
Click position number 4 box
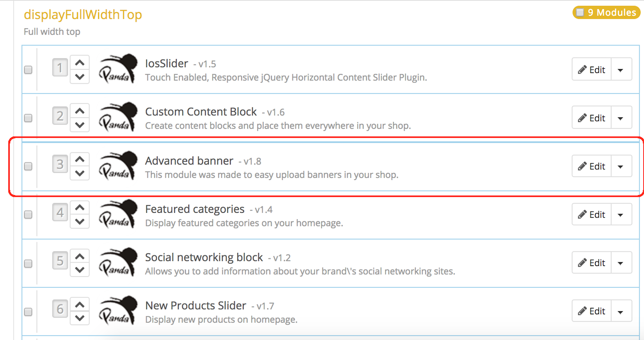coord(60,212)
